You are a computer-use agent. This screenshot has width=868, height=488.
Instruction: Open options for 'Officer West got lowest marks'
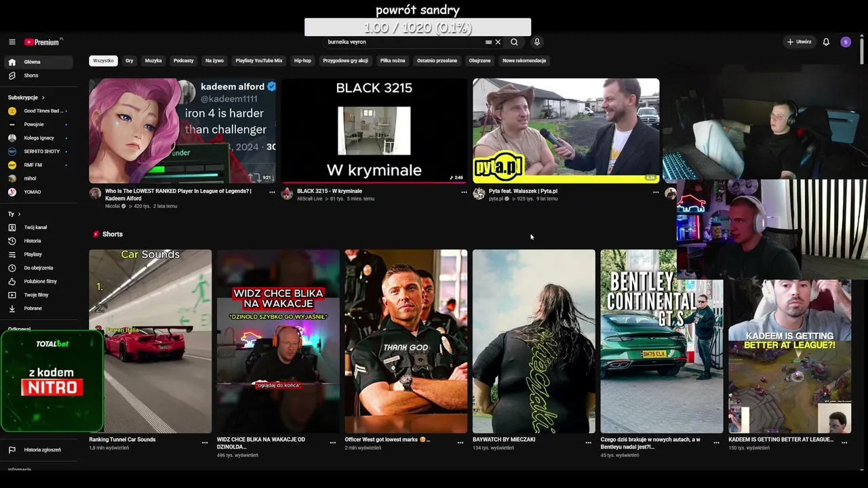tap(460, 443)
